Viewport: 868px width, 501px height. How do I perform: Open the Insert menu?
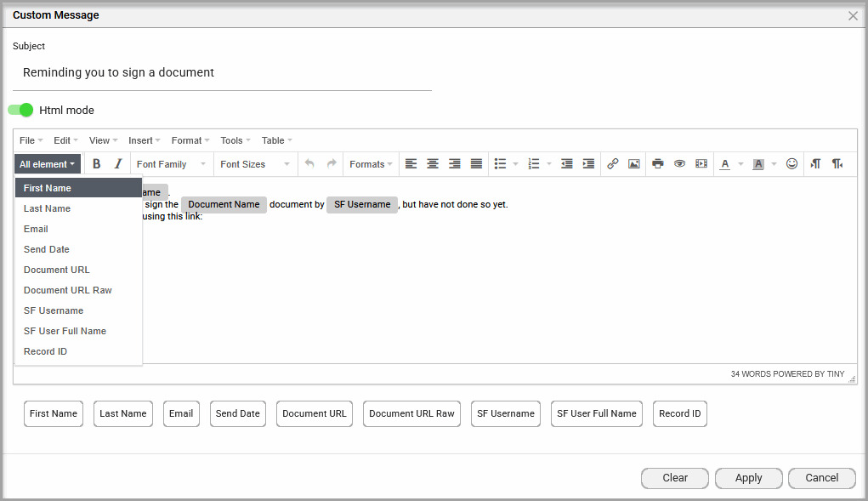coord(144,140)
